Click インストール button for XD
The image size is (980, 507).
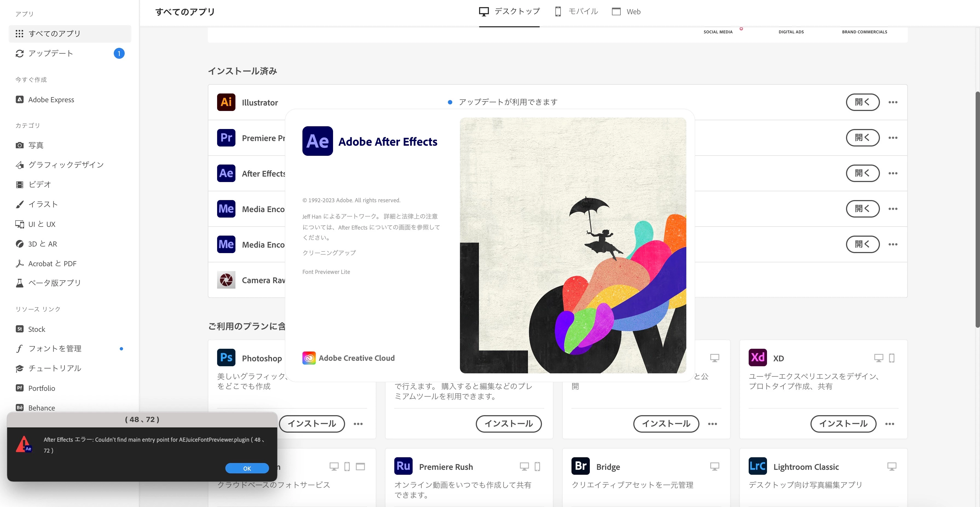point(843,424)
